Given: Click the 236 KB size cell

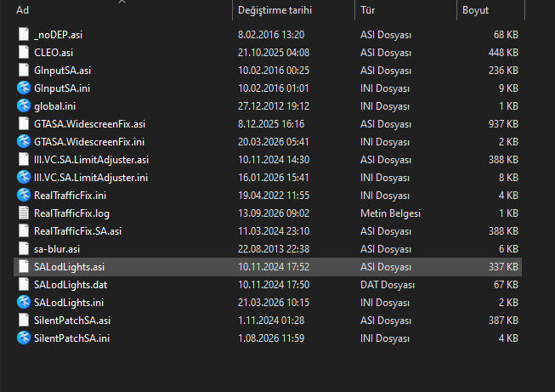Looking at the screenshot, I should point(503,71).
